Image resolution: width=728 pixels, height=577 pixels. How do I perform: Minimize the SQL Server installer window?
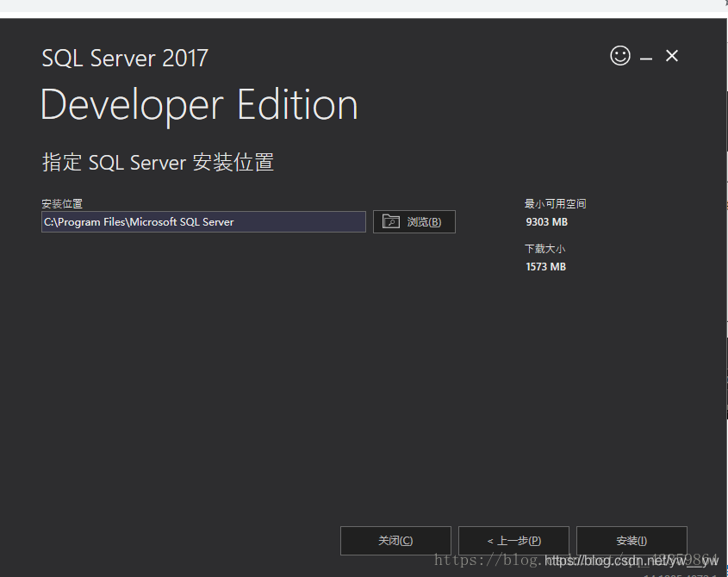pyautogui.click(x=646, y=59)
